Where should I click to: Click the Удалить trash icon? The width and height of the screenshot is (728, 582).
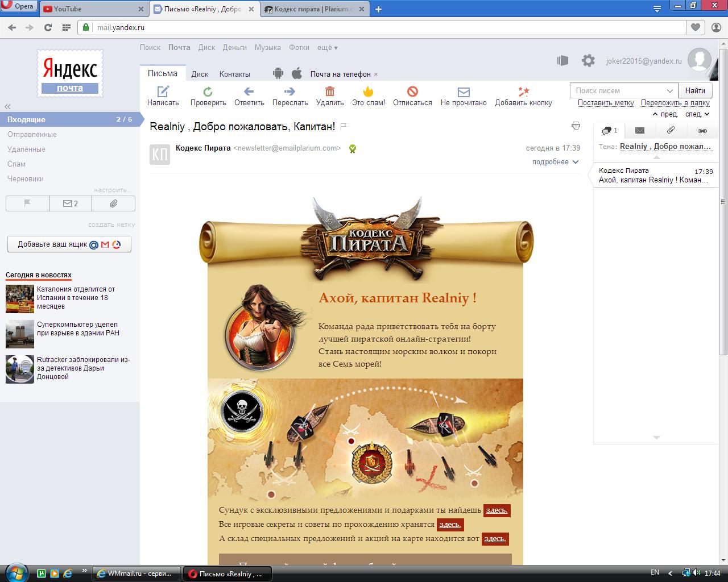pyautogui.click(x=330, y=91)
